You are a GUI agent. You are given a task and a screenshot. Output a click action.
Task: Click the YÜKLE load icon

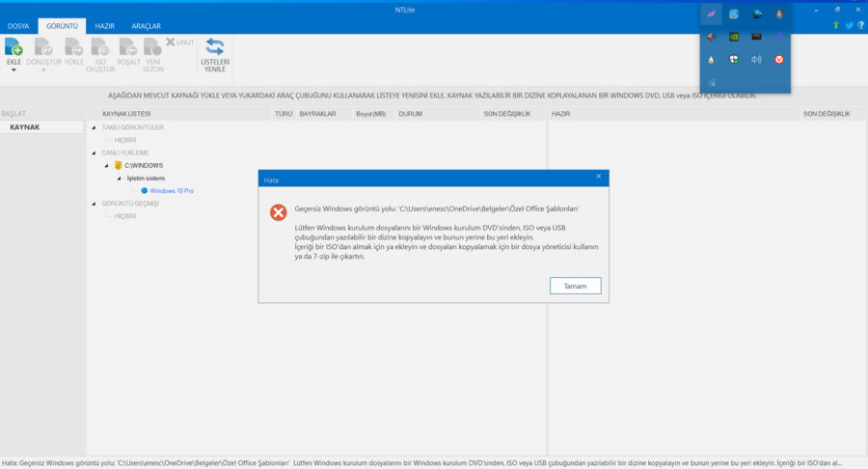pyautogui.click(x=73, y=47)
